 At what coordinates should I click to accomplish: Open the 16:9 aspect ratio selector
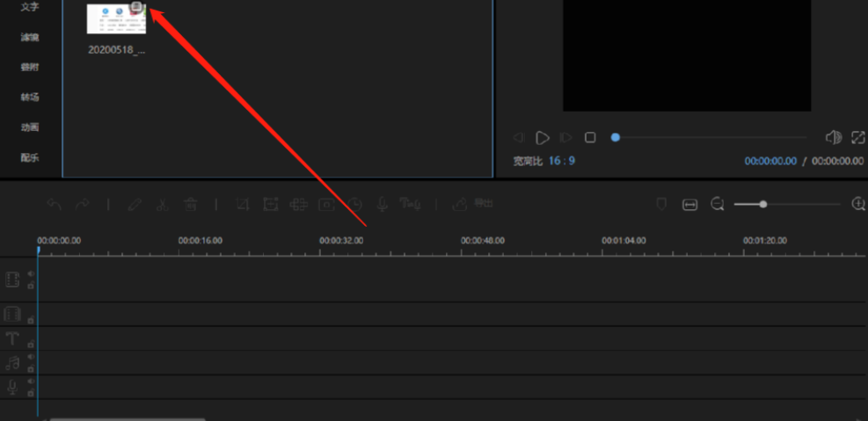point(562,161)
